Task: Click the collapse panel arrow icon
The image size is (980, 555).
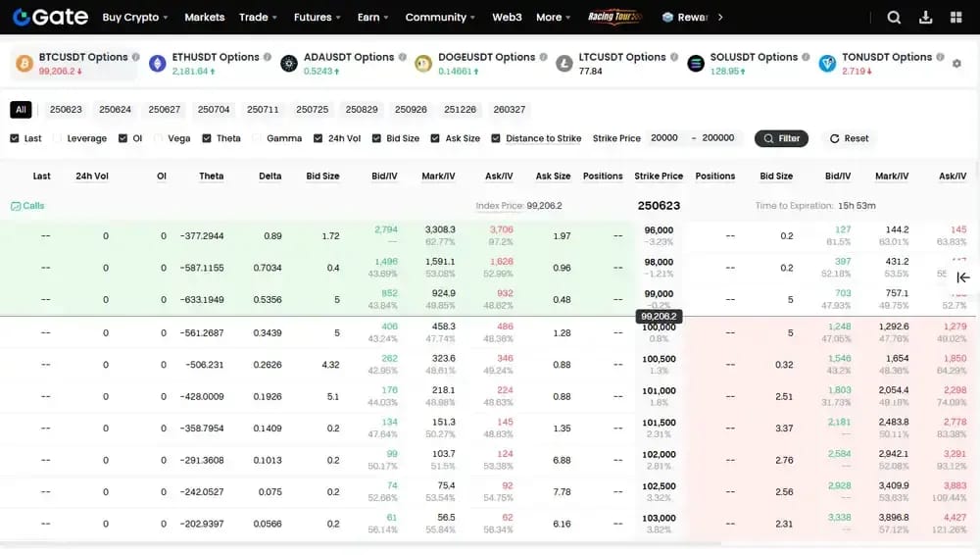Action: (x=963, y=277)
